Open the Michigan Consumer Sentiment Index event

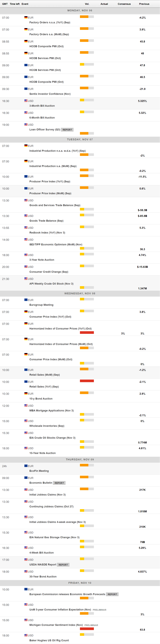(56, 625)
